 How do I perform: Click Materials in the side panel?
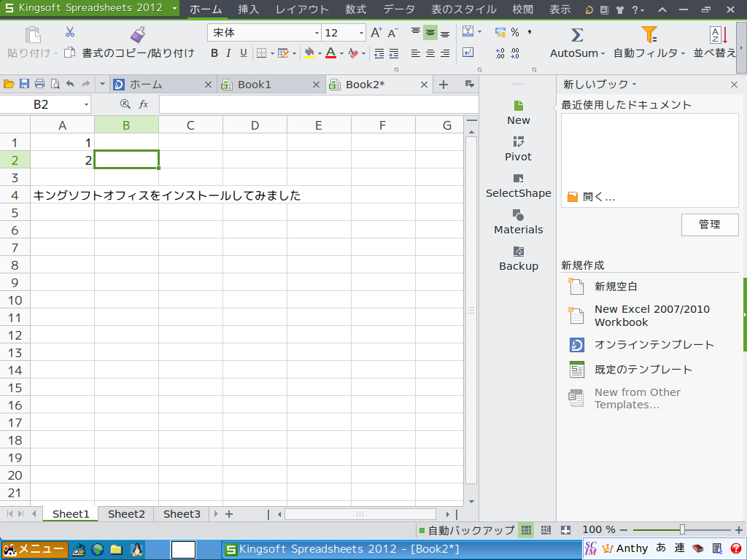[519, 222]
